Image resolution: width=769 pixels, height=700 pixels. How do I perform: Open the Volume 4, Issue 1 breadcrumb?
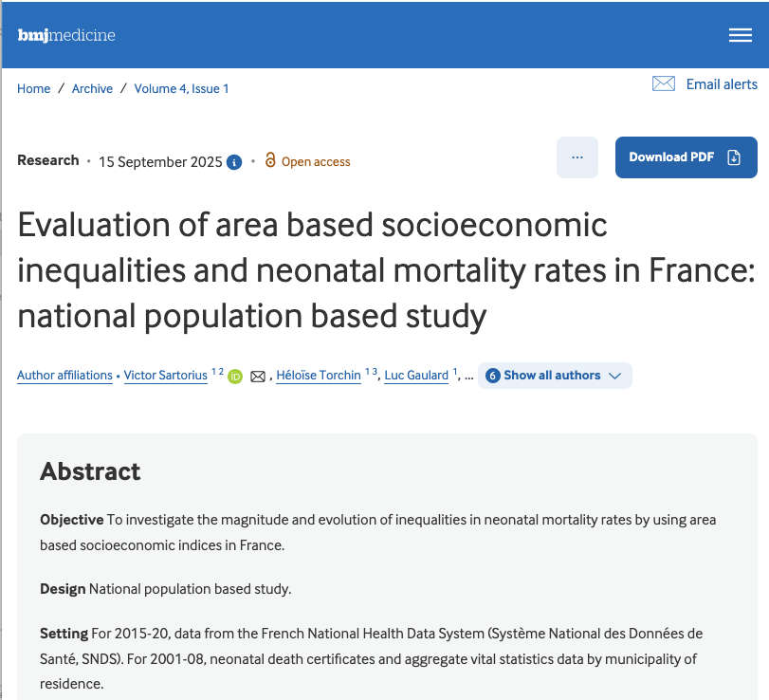click(x=181, y=88)
